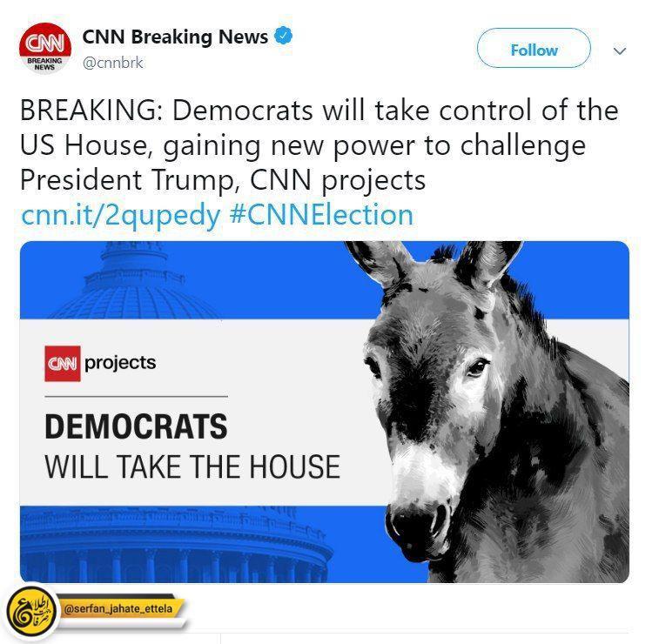652x644 pixels.
Task: Click the CNN Breaking News display name
Action: [x=175, y=37]
